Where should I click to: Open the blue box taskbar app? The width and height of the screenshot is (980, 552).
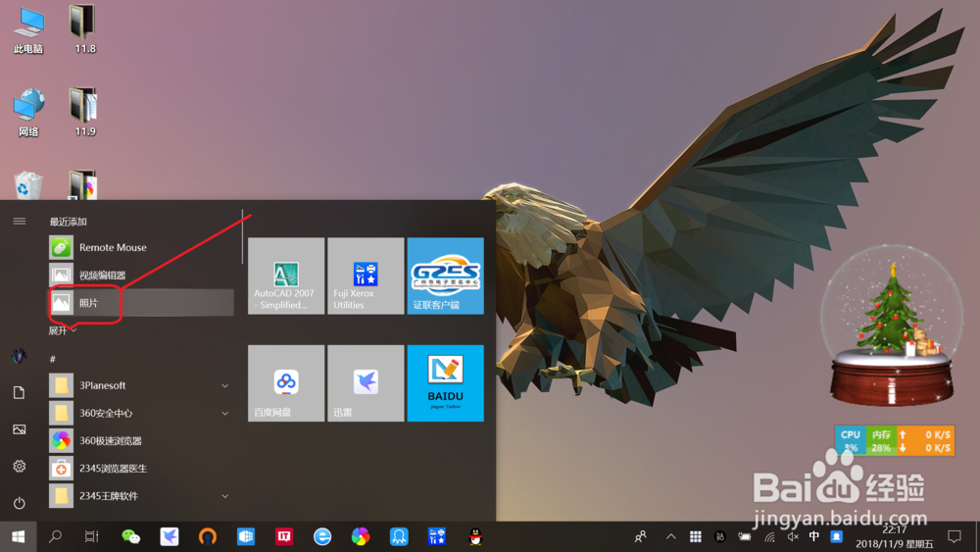(x=246, y=536)
